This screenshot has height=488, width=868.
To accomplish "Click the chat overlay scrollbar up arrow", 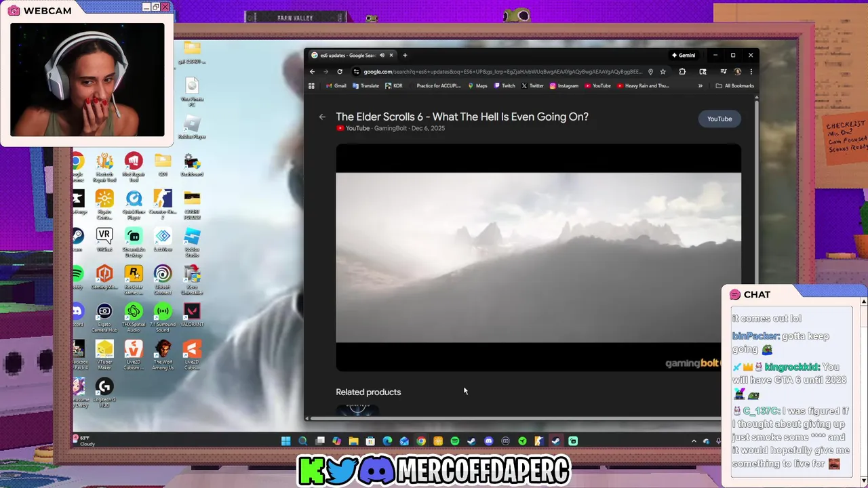I will coord(863,302).
